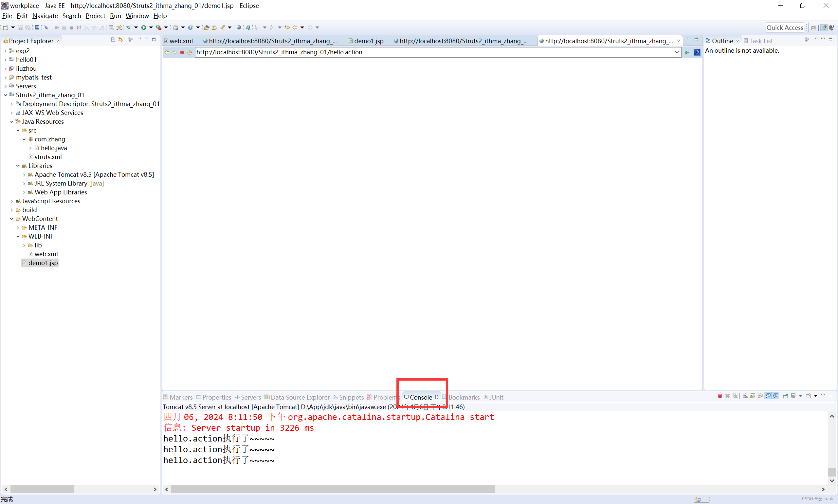The height and width of the screenshot is (504, 838).
Task: Click the Quick Access search box
Action: click(x=785, y=27)
